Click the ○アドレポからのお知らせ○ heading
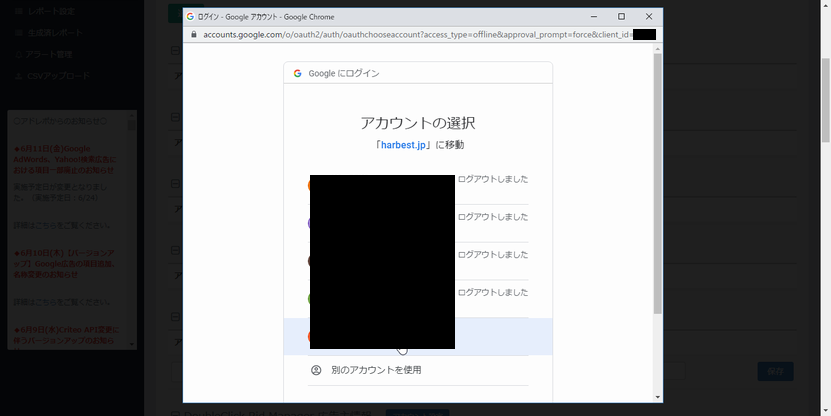 coord(60,121)
